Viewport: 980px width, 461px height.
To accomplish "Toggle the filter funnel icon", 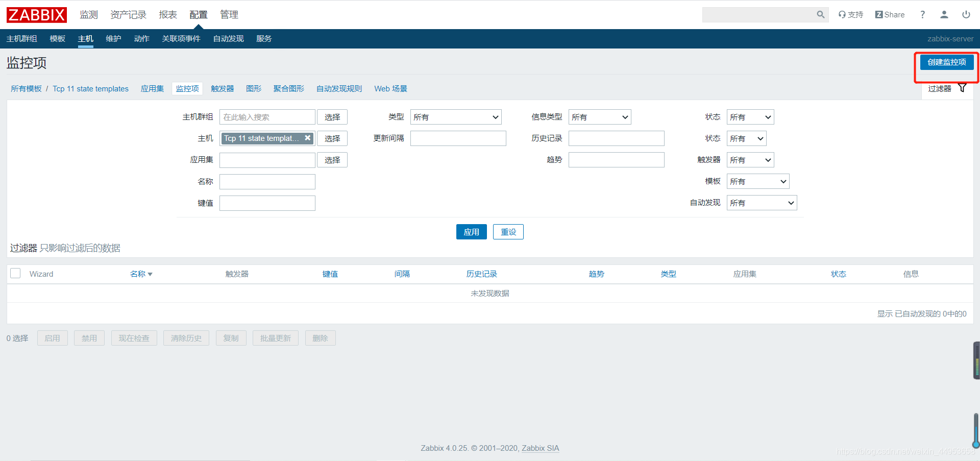I will point(962,88).
